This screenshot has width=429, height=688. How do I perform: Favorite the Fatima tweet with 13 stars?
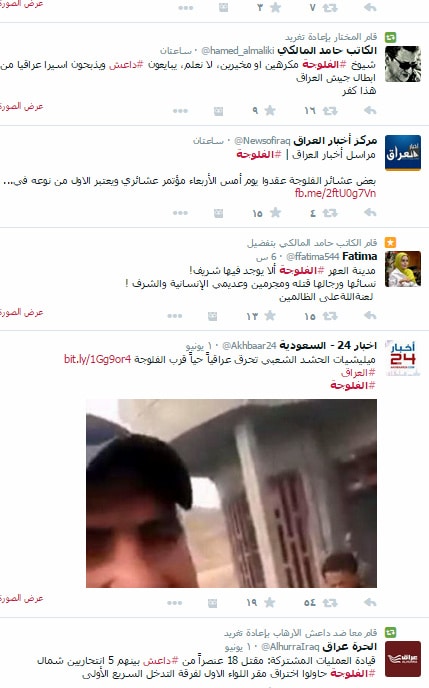[270, 316]
